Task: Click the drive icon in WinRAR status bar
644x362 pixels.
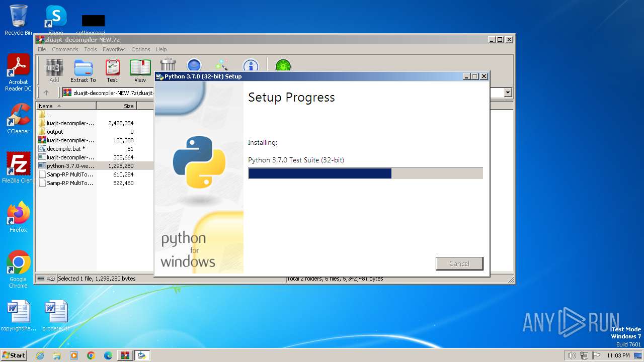Action: (x=41, y=279)
